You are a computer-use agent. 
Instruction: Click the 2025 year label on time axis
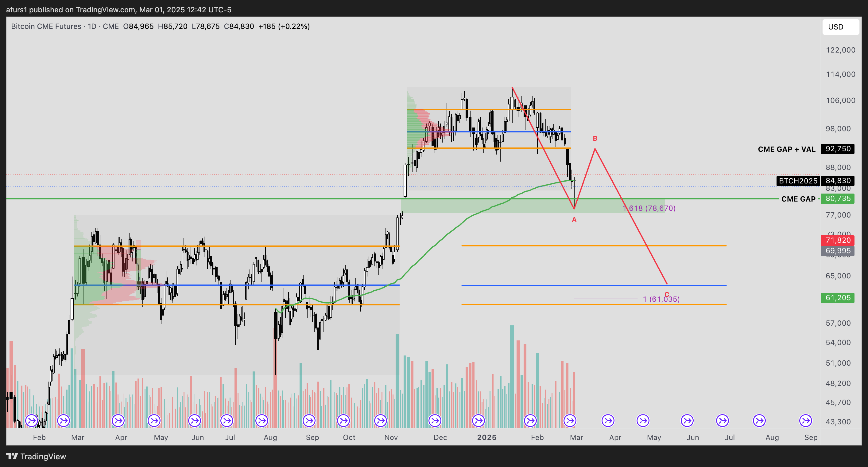(x=486, y=437)
